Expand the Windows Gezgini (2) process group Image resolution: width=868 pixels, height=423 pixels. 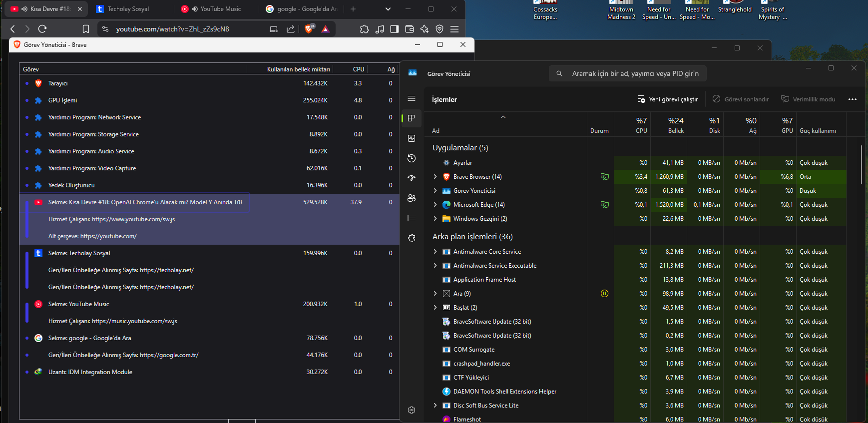[435, 219]
